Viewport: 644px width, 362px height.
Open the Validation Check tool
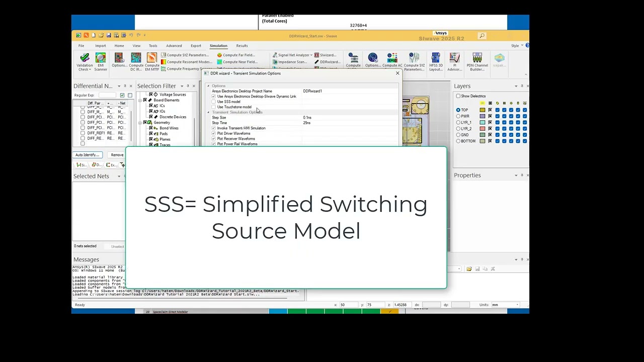[85, 61]
